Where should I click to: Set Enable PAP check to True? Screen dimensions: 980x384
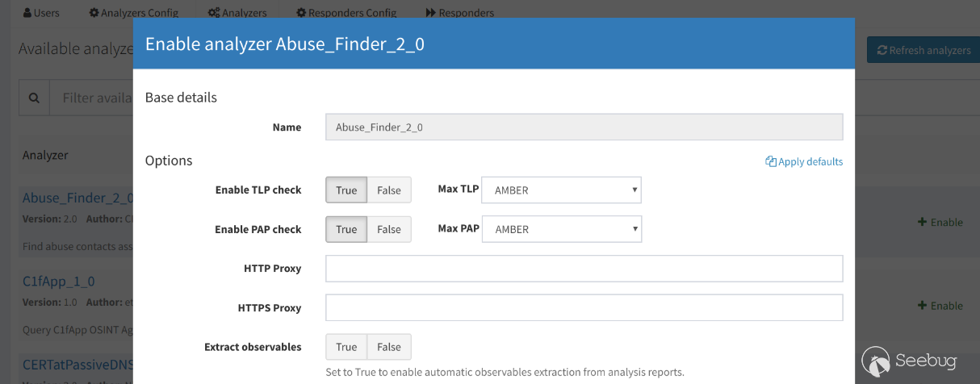(346, 229)
